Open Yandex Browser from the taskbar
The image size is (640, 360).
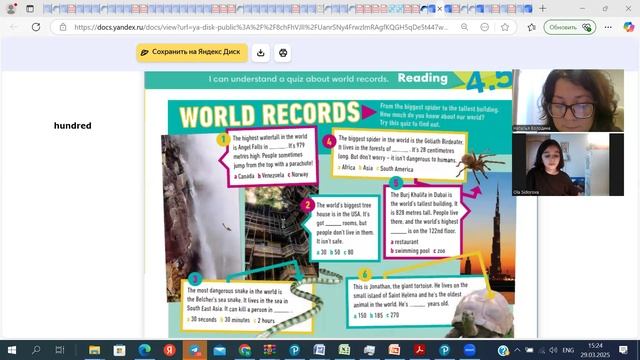point(169,350)
